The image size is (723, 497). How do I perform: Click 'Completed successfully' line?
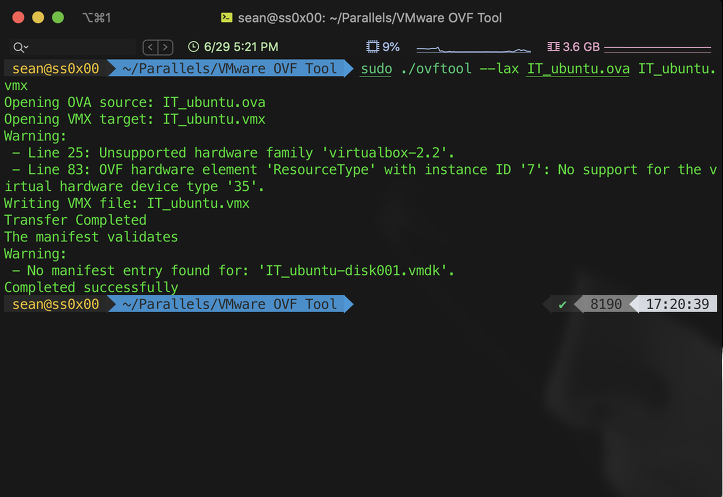point(91,287)
